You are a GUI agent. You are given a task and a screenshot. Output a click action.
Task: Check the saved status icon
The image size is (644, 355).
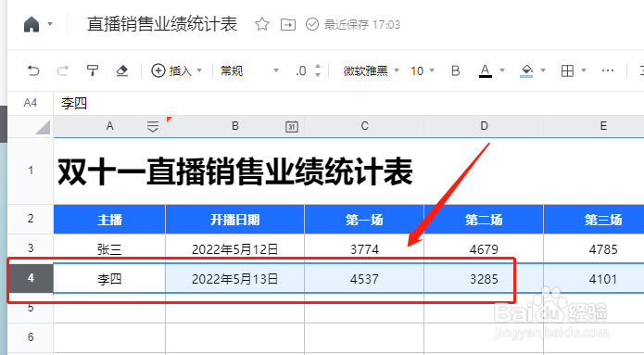[312, 24]
